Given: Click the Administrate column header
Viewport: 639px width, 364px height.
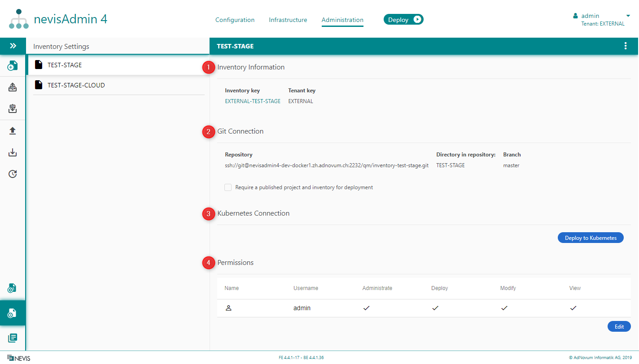Looking at the screenshot, I should click(377, 288).
